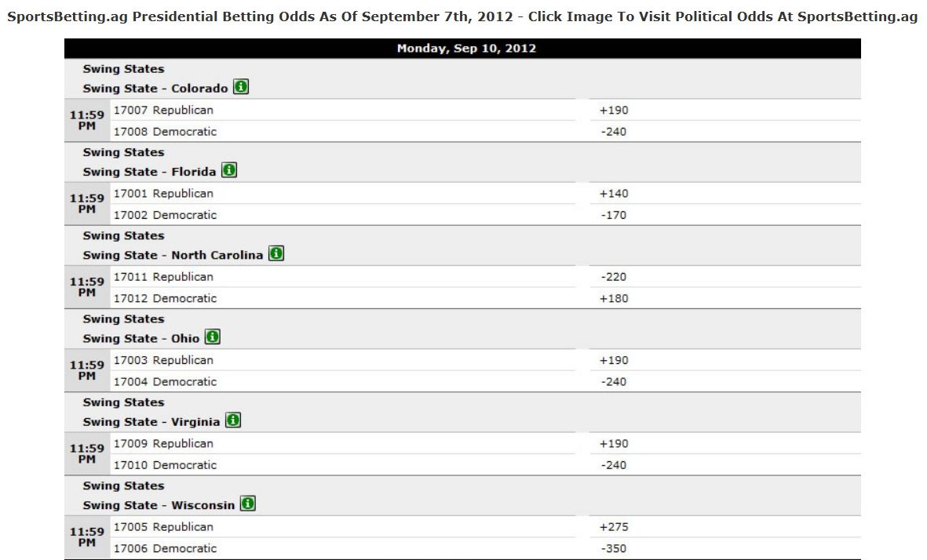The height and width of the screenshot is (560, 927).
Task: Open the Wisconsin swing state info icon
Action: (x=248, y=504)
